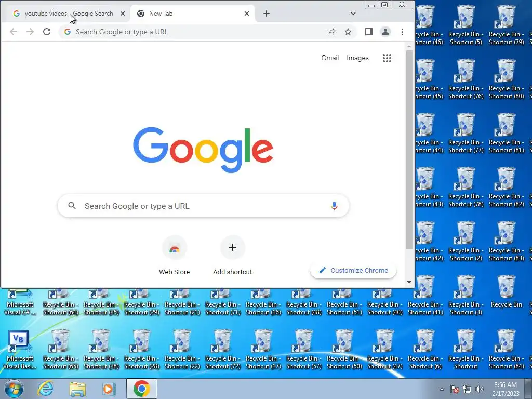Open Chrome side panel icon
Viewport: 532px width, 399px height.
coord(369,32)
